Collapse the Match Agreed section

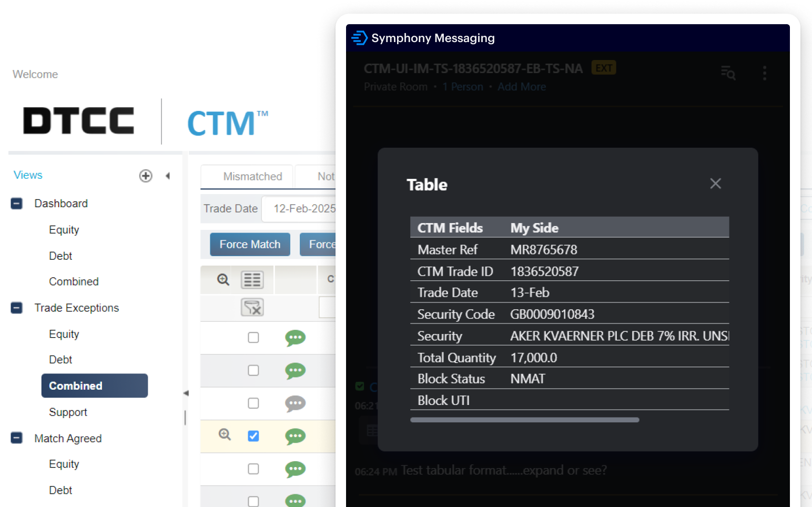[17, 438]
